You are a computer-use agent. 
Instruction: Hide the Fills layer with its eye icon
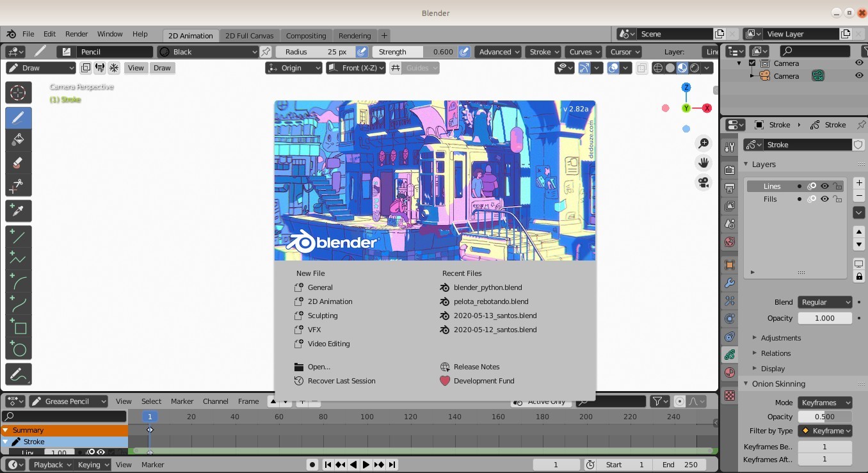pyautogui.click(x=825, y=199)
